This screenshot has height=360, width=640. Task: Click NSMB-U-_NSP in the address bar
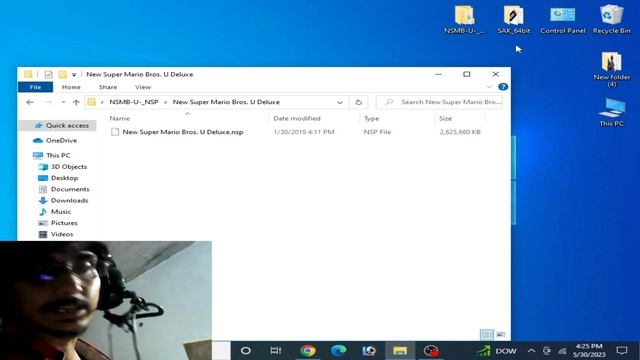pyautogui.click(x=133, y=102)
